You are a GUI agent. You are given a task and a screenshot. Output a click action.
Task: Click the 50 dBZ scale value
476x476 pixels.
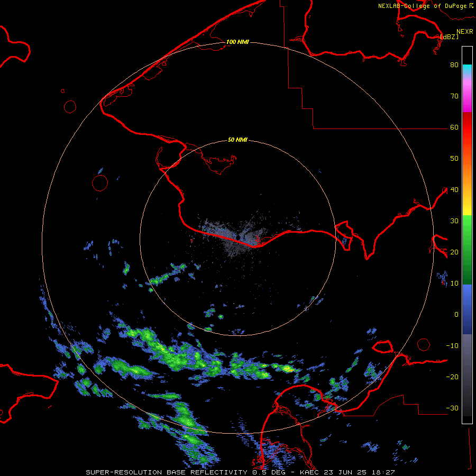pos(454,159)
